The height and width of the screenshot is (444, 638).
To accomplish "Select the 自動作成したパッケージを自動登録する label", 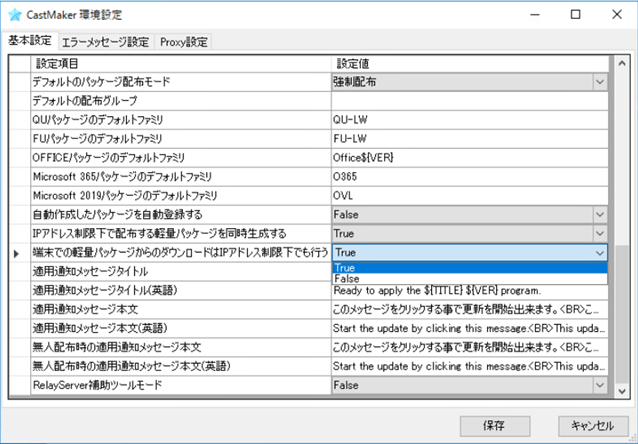I will pos(117,214).
